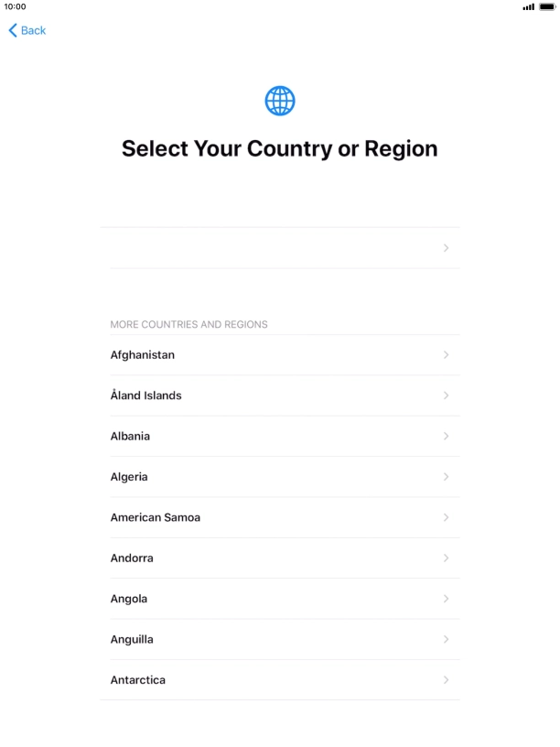Expand the suggested country row

tap(280, 247)
